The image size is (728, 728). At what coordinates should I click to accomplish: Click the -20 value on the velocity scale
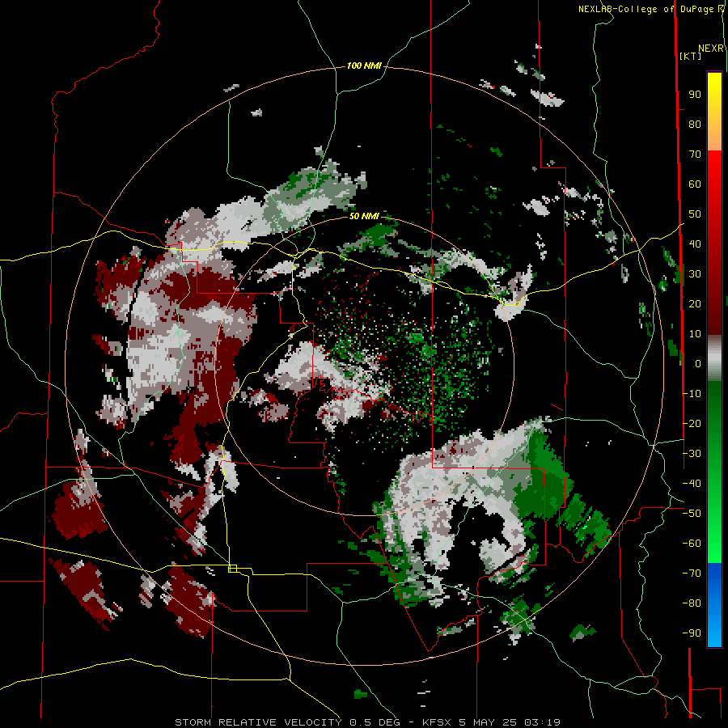(x=692, y=424)
